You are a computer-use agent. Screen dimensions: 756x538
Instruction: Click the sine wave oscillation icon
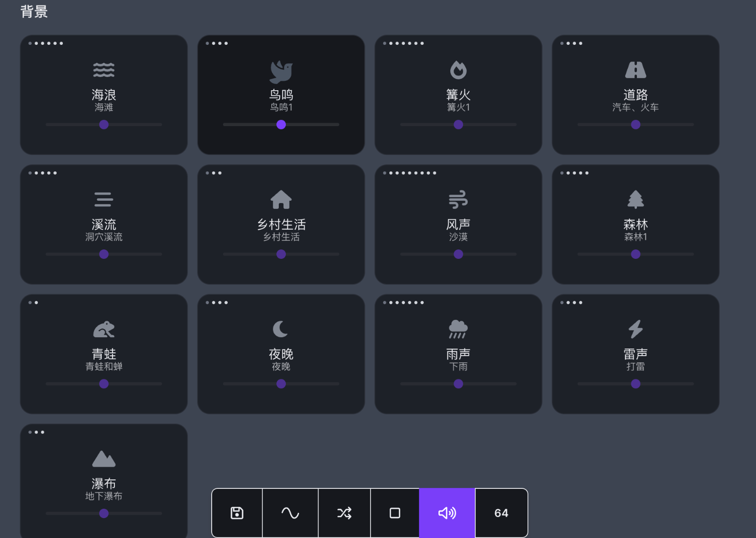pos(290,513)
